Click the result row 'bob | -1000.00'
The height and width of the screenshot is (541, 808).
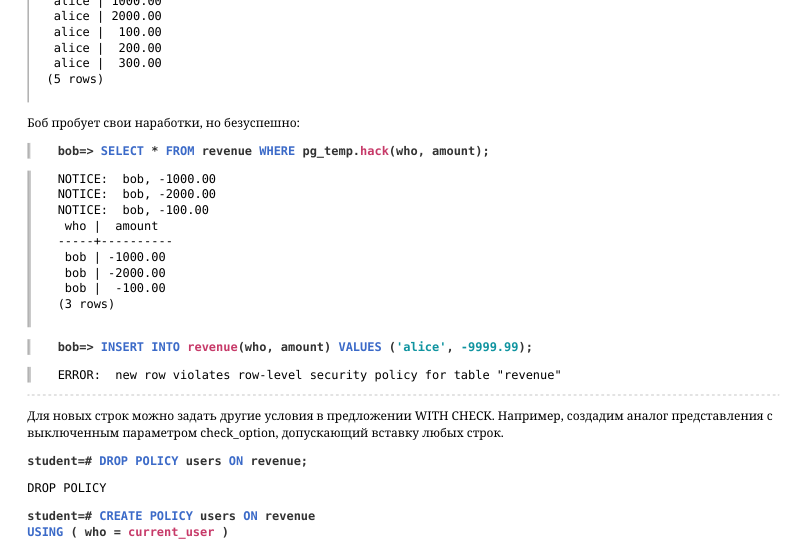(x=115, y=257)
